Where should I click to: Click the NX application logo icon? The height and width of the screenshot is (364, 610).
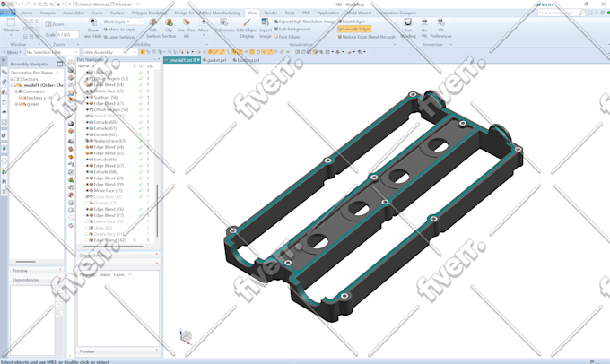[4, 4]
